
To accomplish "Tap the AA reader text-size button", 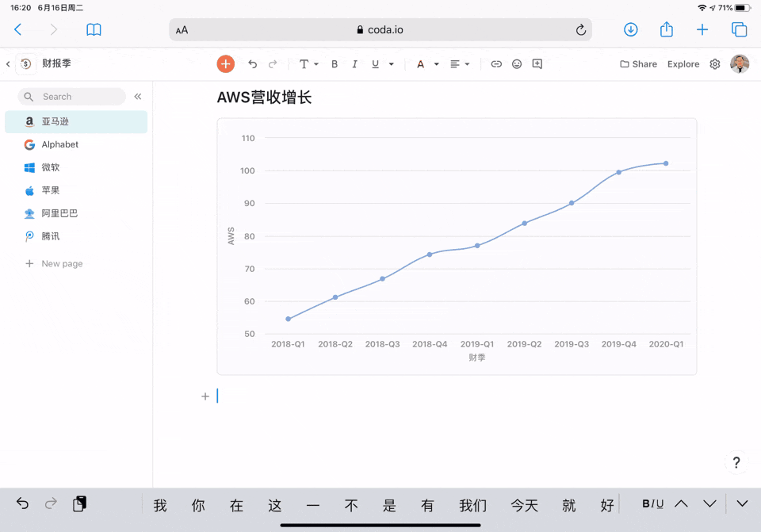I will point(182,30).
